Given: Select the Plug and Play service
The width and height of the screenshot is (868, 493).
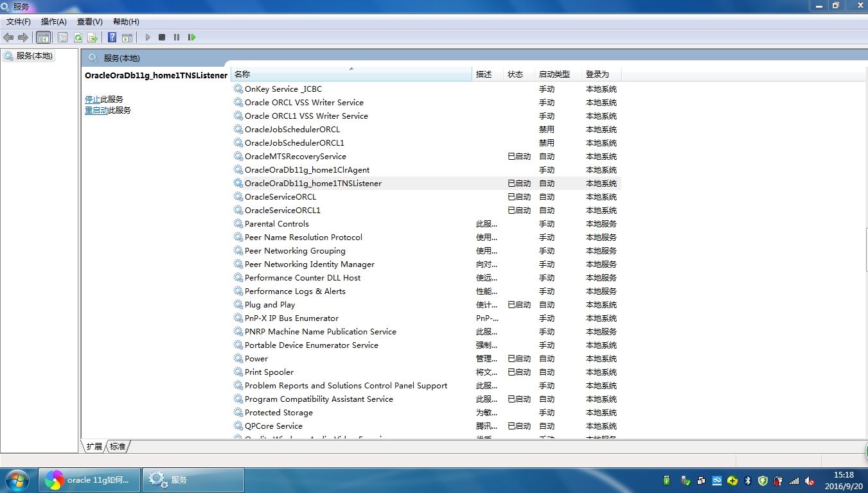Looking at the screenshot, I should (x=427, y=305).
